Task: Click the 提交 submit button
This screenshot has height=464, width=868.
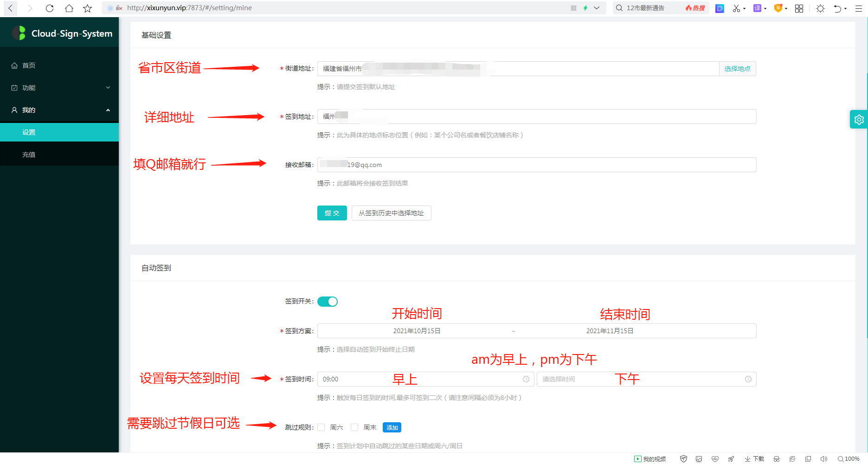Action: (x=332, y=213)
